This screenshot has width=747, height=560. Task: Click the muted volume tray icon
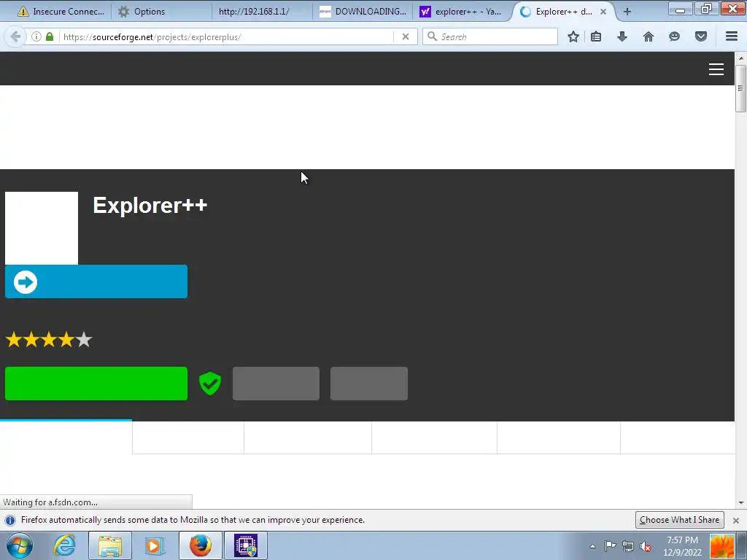pos(646,546)
